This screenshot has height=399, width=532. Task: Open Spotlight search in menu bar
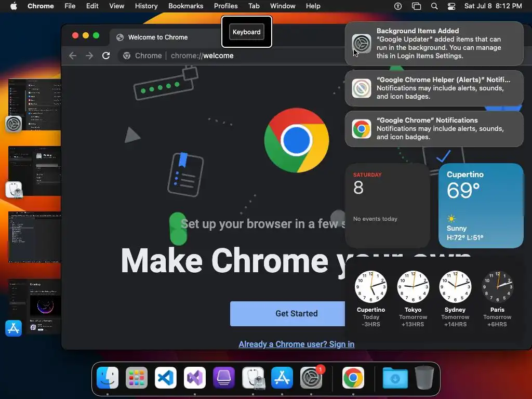click(434, 6)
